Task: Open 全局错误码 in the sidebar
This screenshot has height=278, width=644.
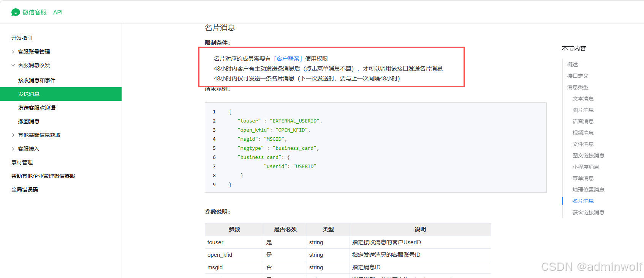Action: click(25, 190)
